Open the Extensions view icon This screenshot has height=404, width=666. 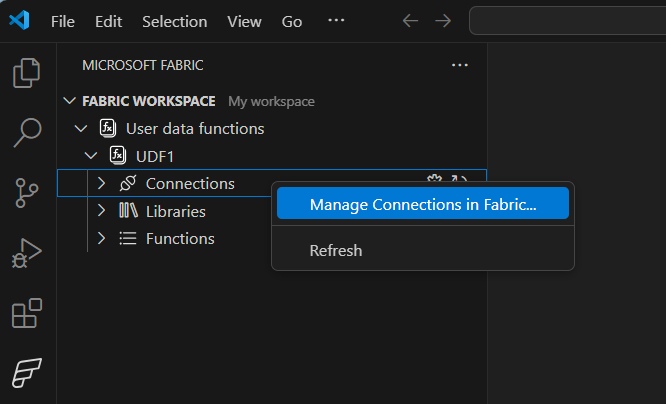27,313
